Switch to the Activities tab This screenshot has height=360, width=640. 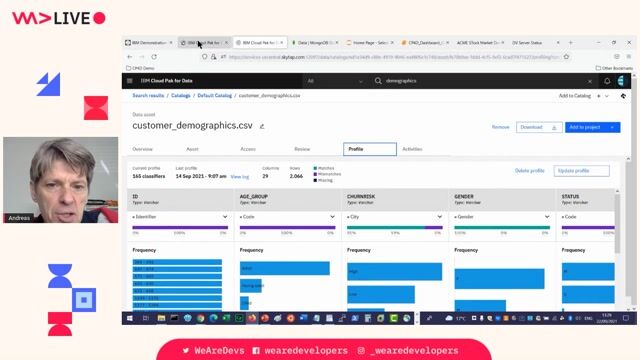pos(412,149)
